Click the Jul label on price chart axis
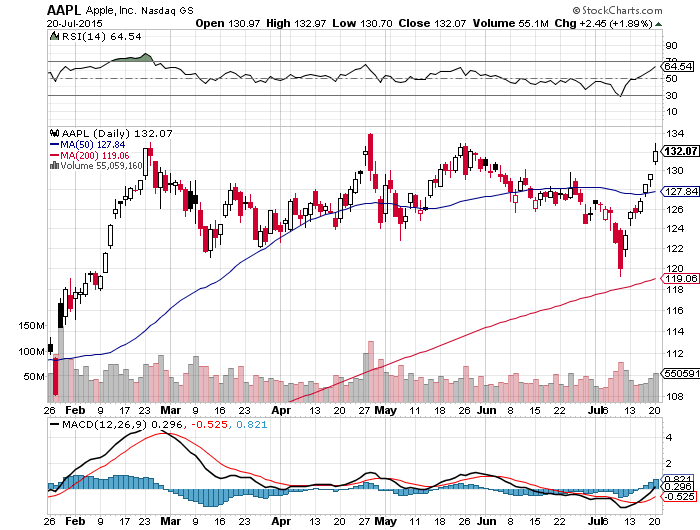 click(597, 410)
